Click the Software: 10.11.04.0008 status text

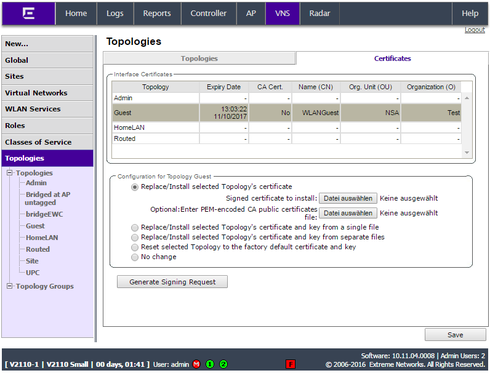[398, 356]
